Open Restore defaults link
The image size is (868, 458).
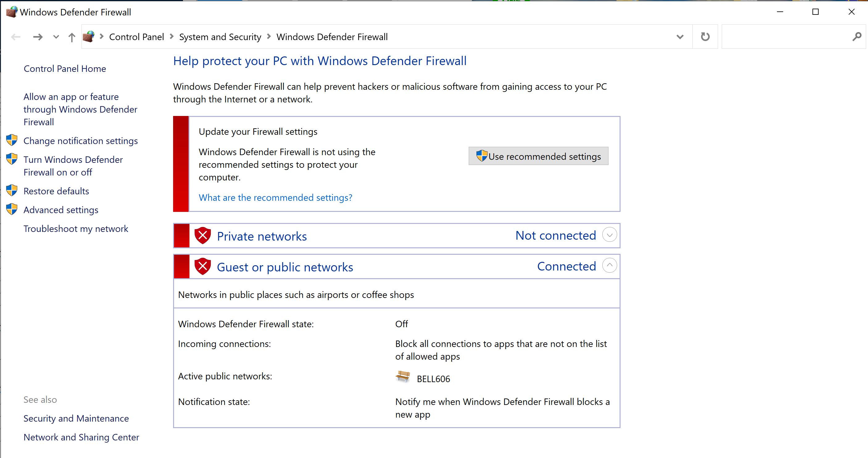click(56, 191)
